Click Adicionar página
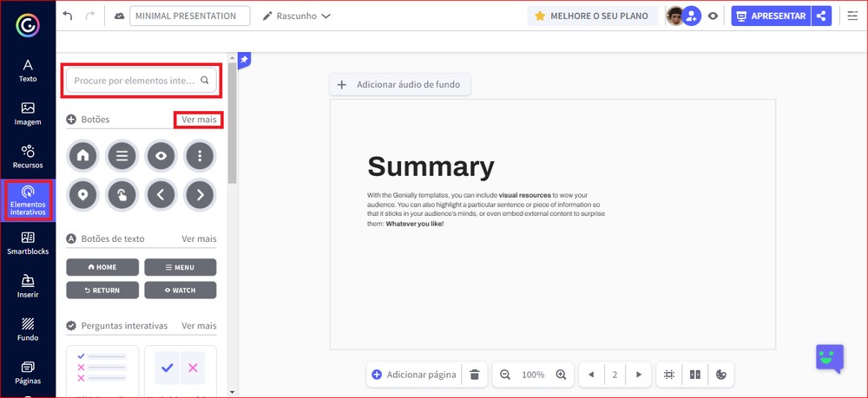The height and width of the screenshot is (398, 868). click(x=414, y=375)
